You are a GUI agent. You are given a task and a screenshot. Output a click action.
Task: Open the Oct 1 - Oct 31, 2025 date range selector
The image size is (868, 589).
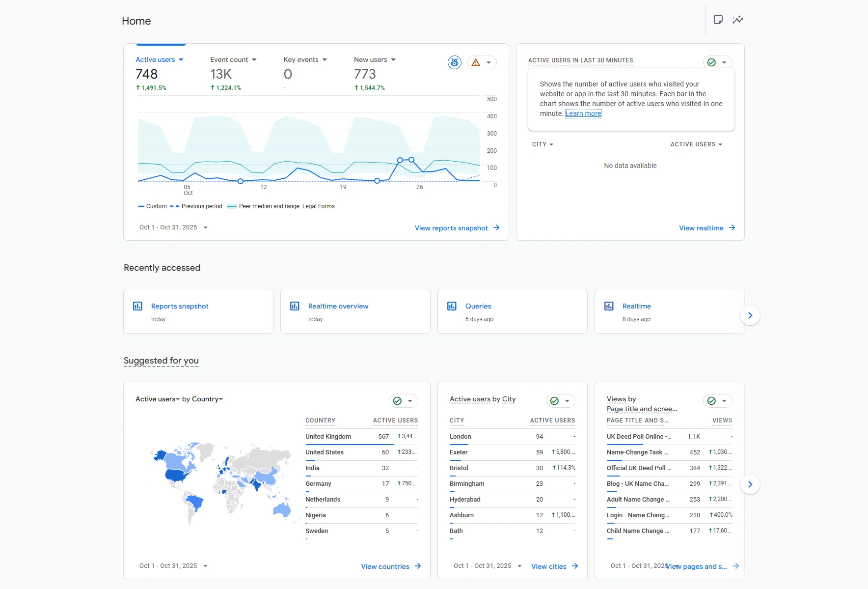pos(173,227)
